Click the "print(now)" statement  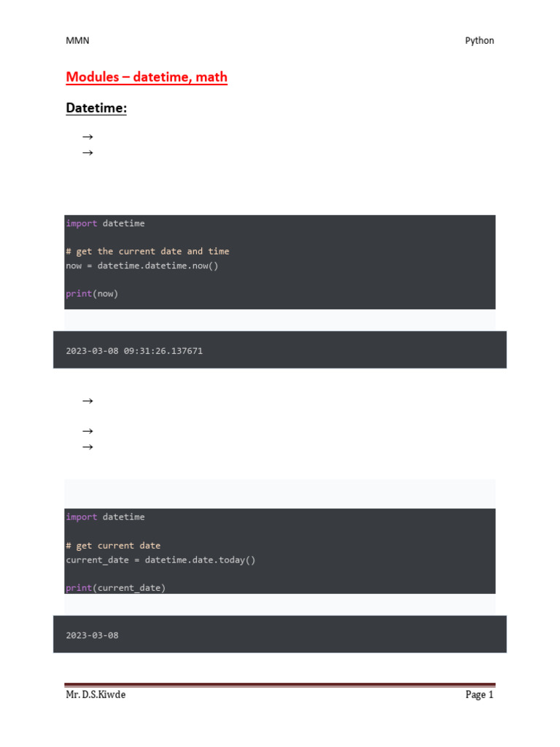tap(92, 294)
